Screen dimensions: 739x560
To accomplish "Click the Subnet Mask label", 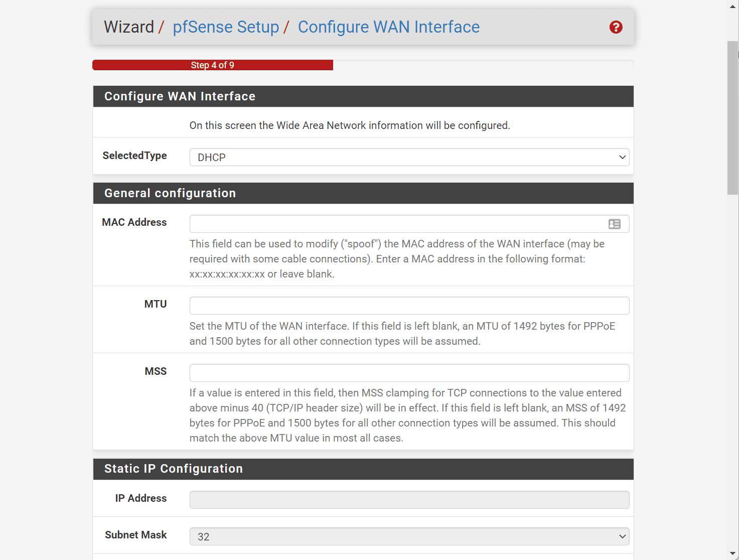I will (136, 535).
